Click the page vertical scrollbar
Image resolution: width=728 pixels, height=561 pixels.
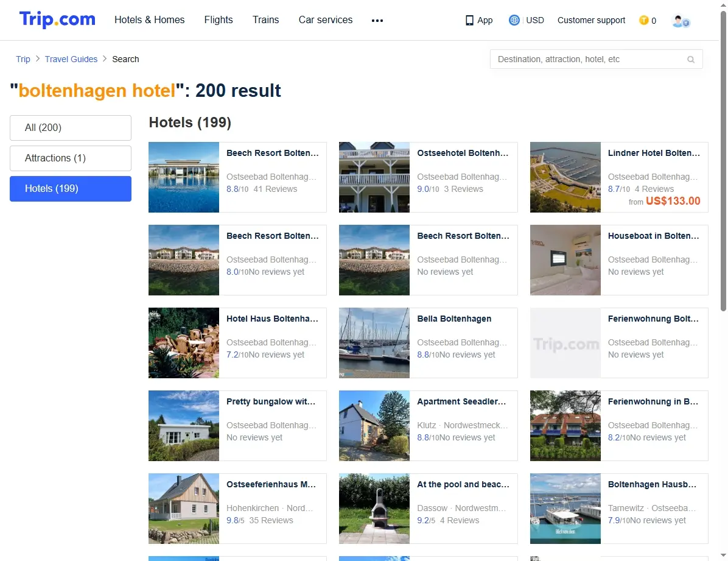coord(723,160)
